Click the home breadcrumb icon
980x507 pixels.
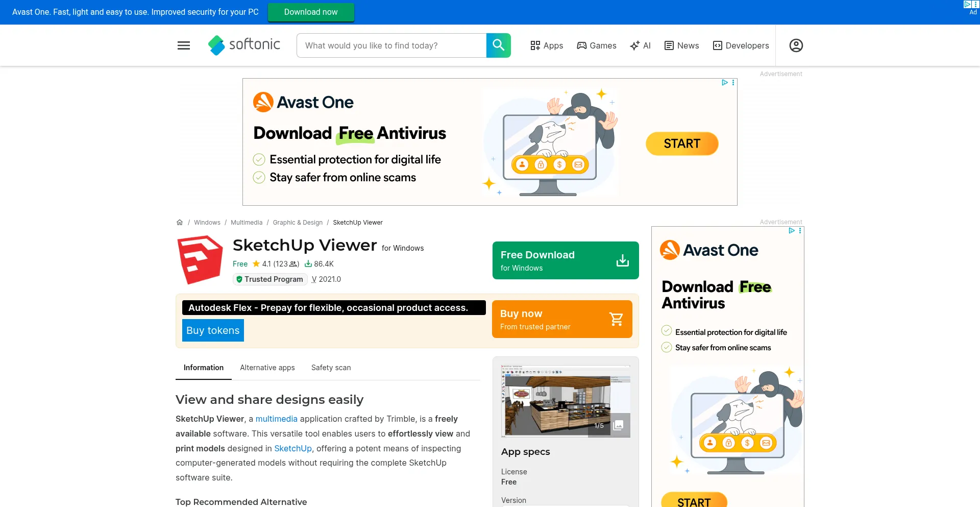180,223
